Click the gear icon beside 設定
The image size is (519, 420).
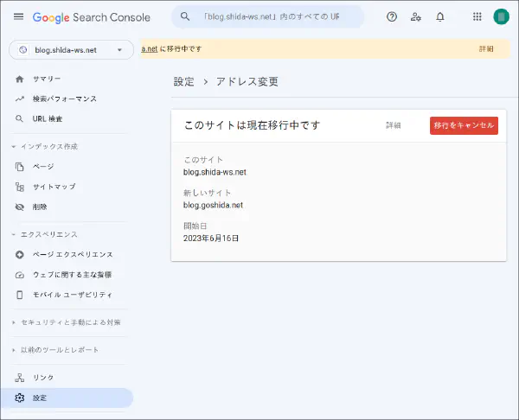coord(20,398)
